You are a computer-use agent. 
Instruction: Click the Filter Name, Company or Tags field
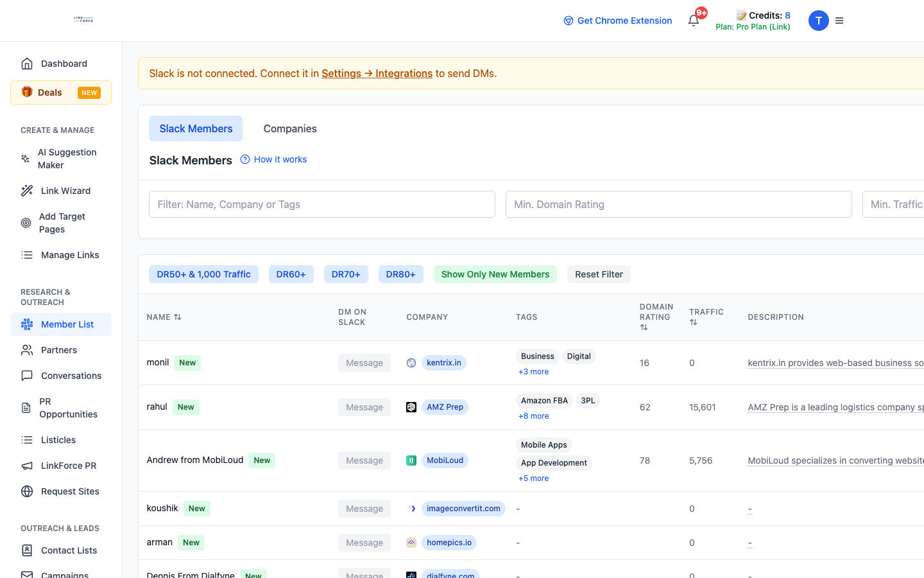[322, 204]
